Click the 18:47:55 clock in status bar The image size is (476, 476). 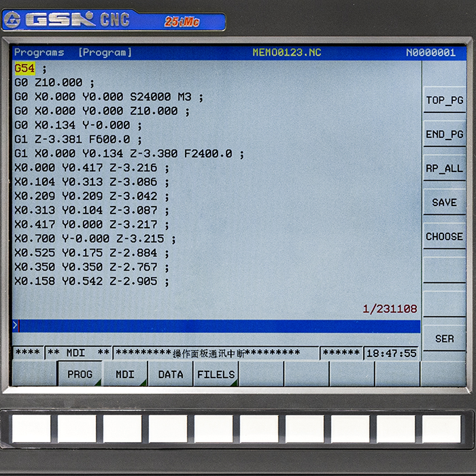pos(391,354)
